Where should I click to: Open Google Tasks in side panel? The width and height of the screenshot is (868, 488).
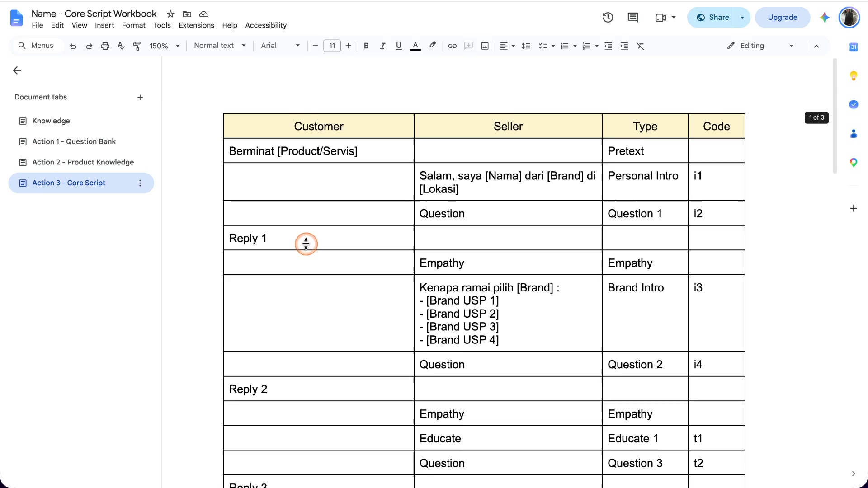point(854,104)
